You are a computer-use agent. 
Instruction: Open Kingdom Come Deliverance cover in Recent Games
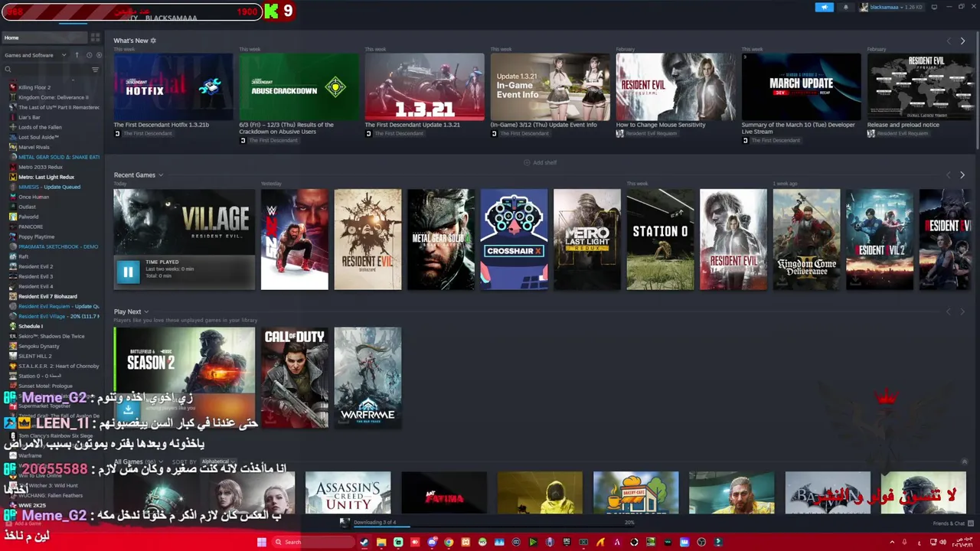click(806, 240)
